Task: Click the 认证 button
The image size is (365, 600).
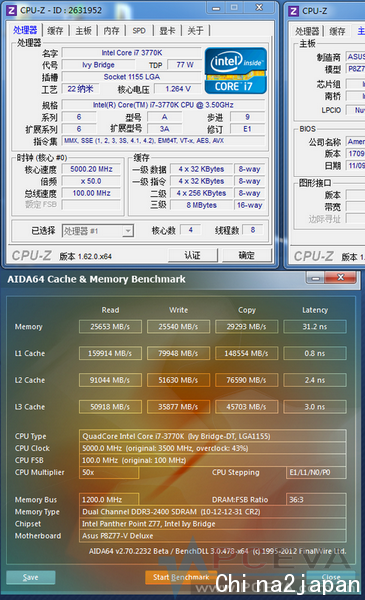Action: (192, 255)
